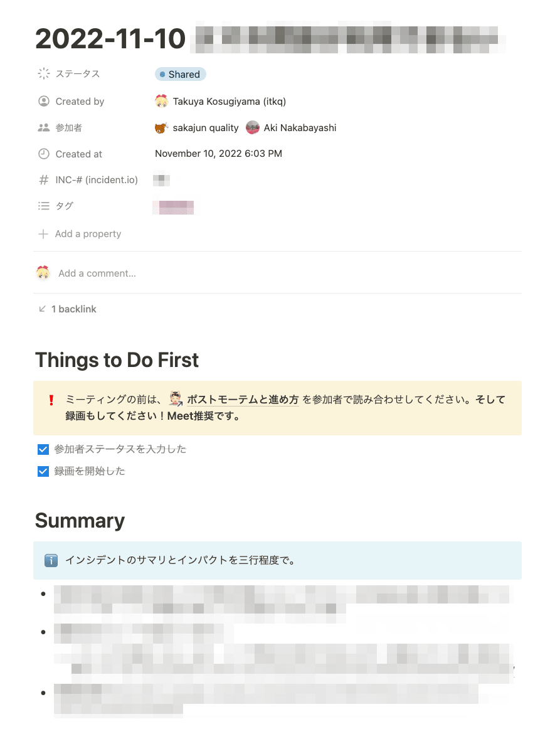
Task: Uncheck 参加者ステータスを入力した checkbox
Action: coord(43,450)
